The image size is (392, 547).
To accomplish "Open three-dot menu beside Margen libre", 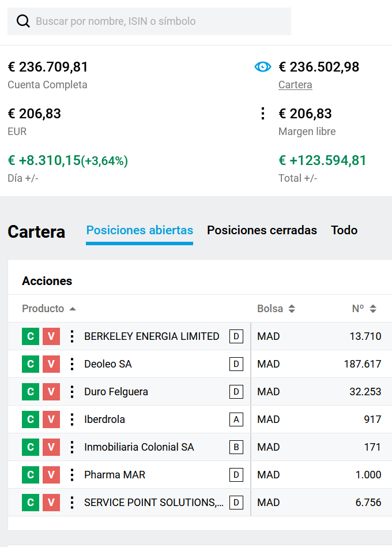I will [263, 114].
